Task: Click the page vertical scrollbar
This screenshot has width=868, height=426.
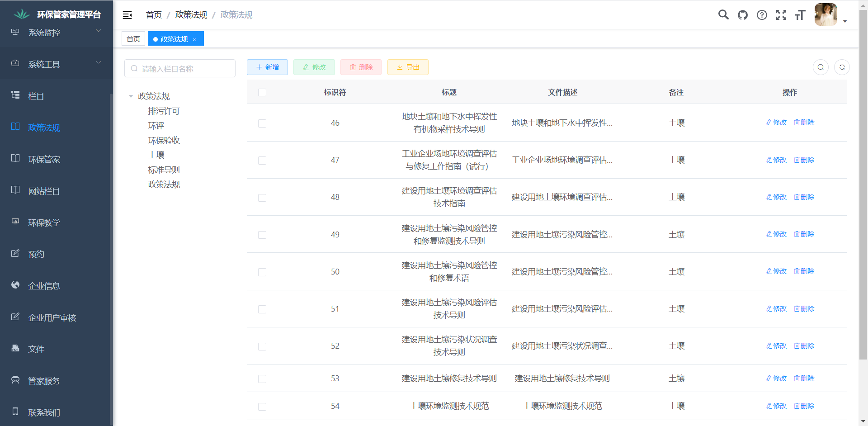Action: pos(863,181)
